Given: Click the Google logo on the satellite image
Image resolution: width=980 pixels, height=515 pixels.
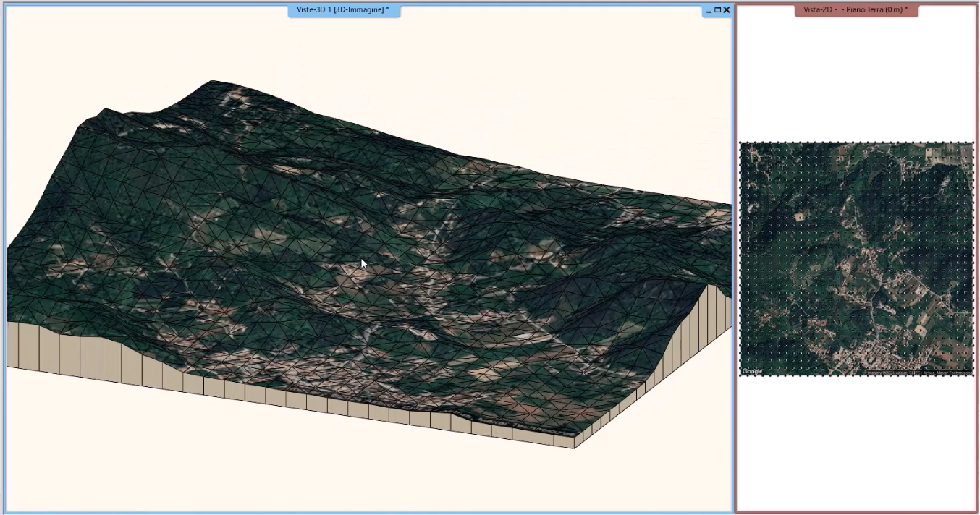Looking at the screenshot, I should tap(753, 371).
